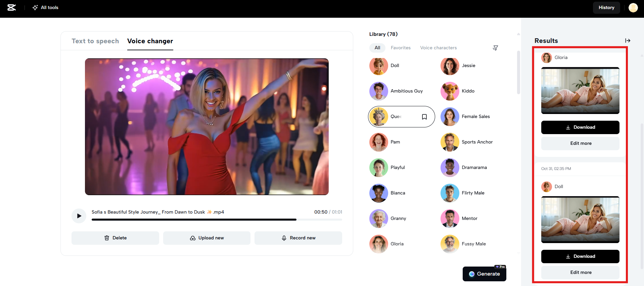This screenshot has width=644, height=286.
Task: Open the Gloria result video thumbnail
Action: 580,91
